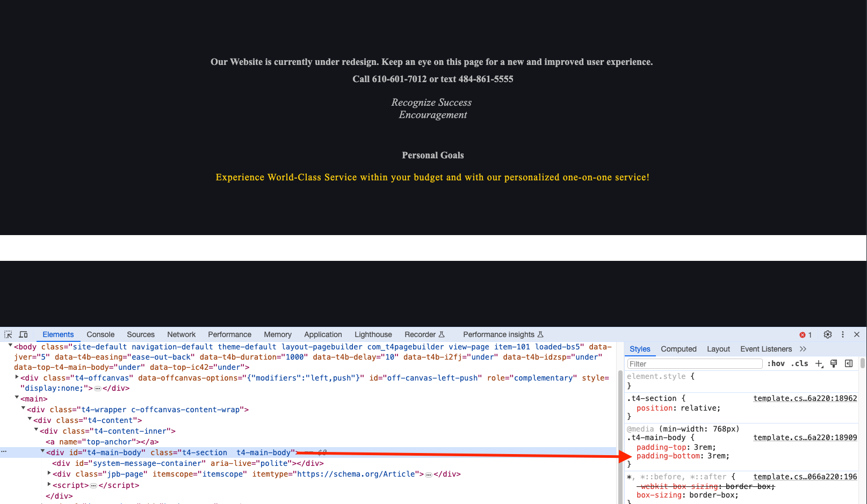
Task: Open the DevTools three-dot customize menu
Action: [x=843, y=334]
